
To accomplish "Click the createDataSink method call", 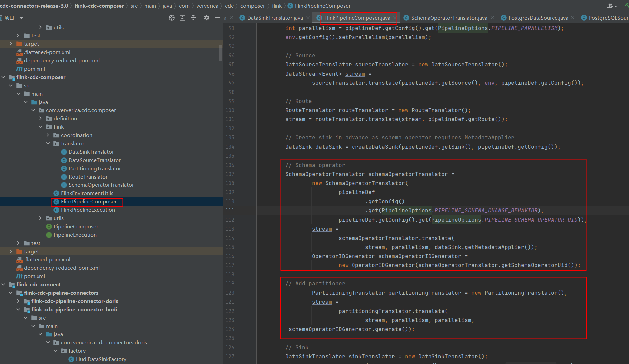I will (x=375, y=147).
